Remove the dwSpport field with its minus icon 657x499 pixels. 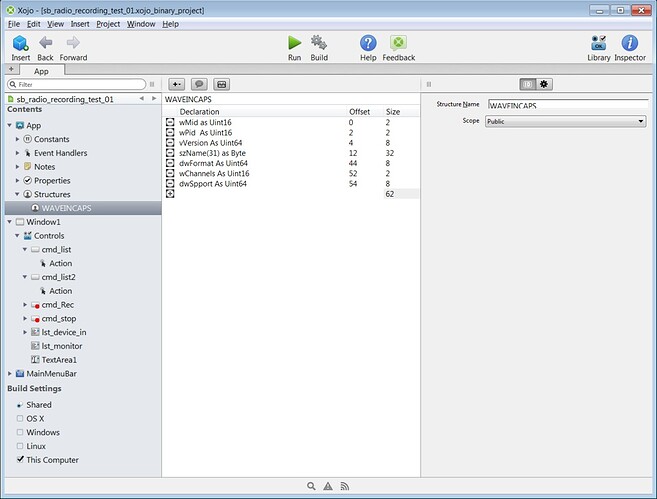coord(170,184)
